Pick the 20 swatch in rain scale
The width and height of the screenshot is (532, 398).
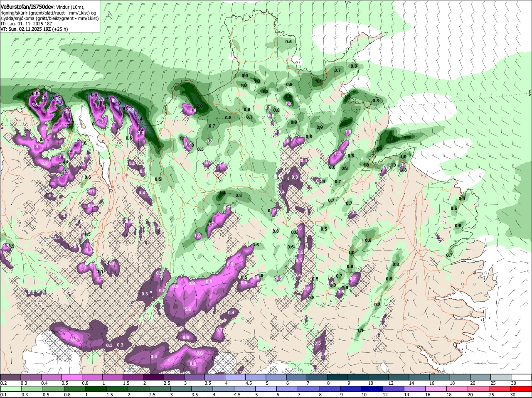point(479,389)
